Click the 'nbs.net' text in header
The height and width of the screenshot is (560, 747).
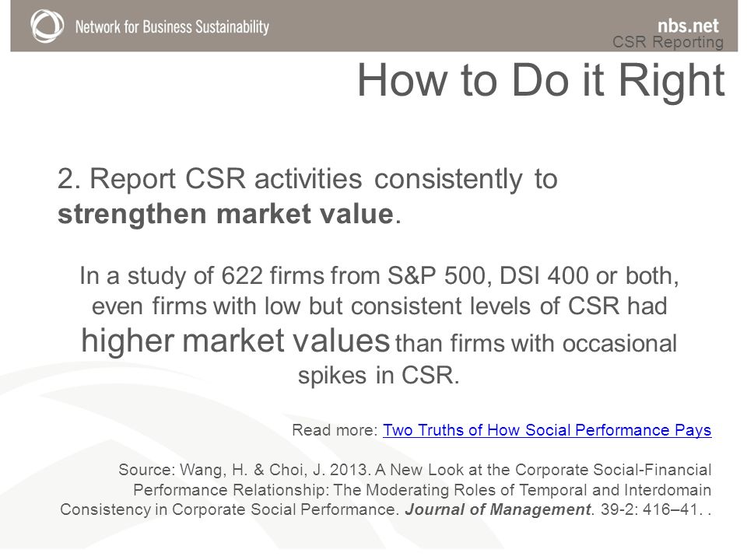pyautogui.click(x=688, y=25)
